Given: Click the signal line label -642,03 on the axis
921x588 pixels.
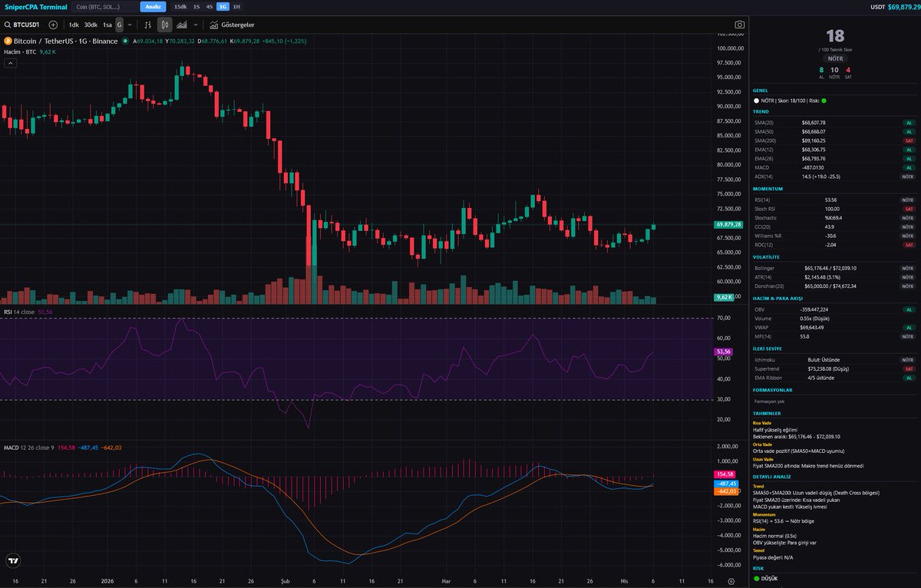Looking at the screenshot, I should click(726, 492).
